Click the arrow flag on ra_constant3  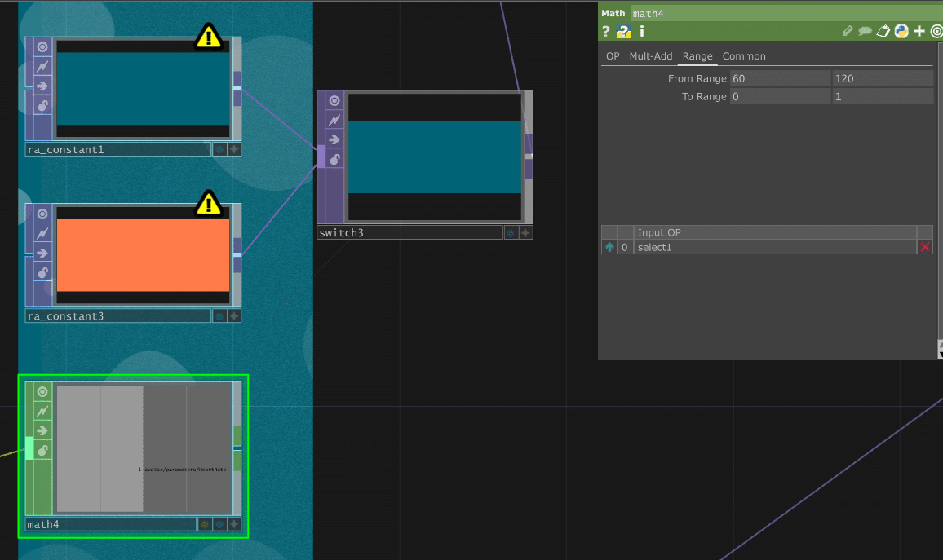click(42, 253)
